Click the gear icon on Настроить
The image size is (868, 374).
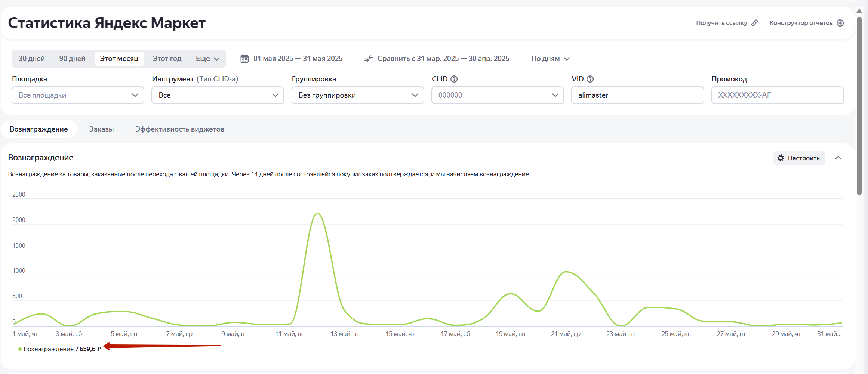click(781, 158)
